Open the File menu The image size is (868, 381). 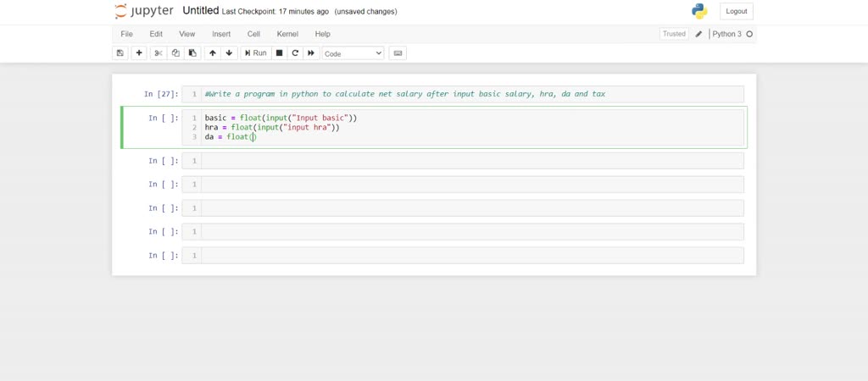pyautogui.click(x=127, y=34)
